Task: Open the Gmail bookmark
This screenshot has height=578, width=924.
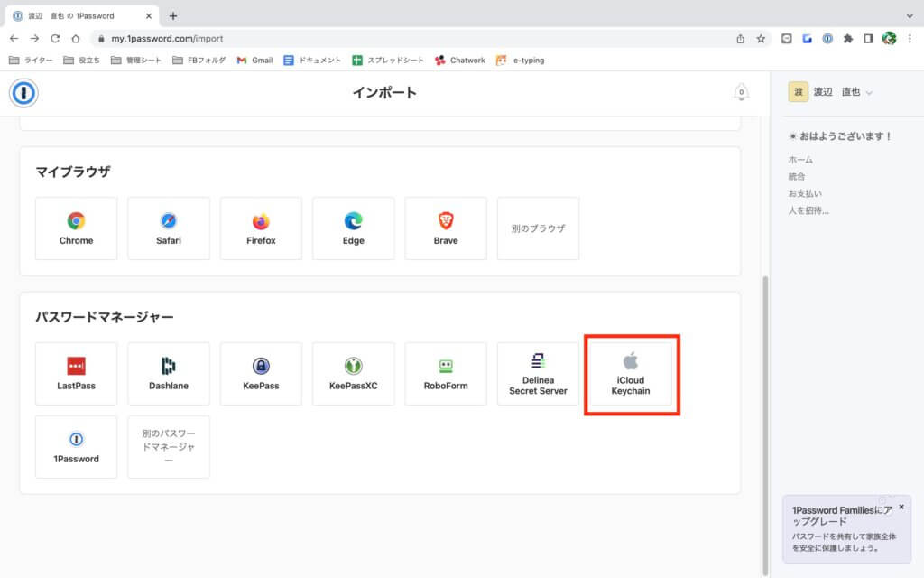Action: coord(254,61)
